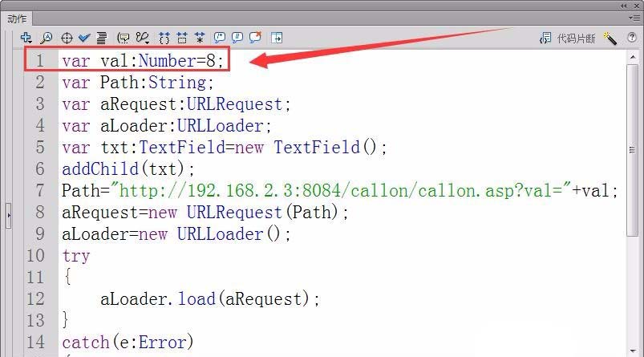Click line number 12 in gutter
Viewport: 644px width, 357px height.
coord(35,299)
